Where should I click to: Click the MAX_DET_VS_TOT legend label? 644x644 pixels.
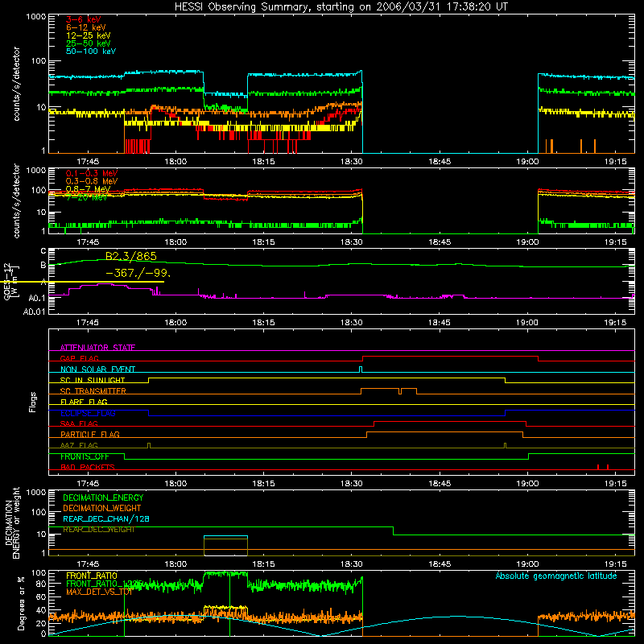pos(99,592)
